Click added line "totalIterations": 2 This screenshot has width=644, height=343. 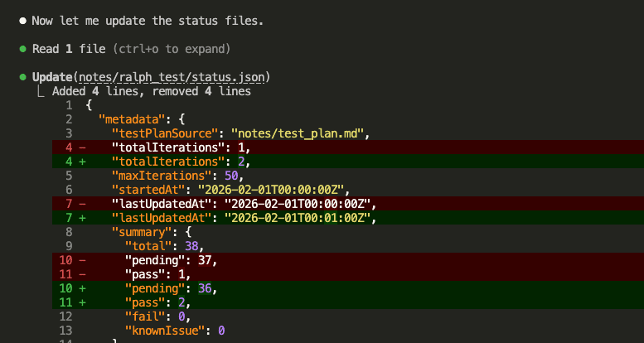pyautogui.click(x=348, y=162)
